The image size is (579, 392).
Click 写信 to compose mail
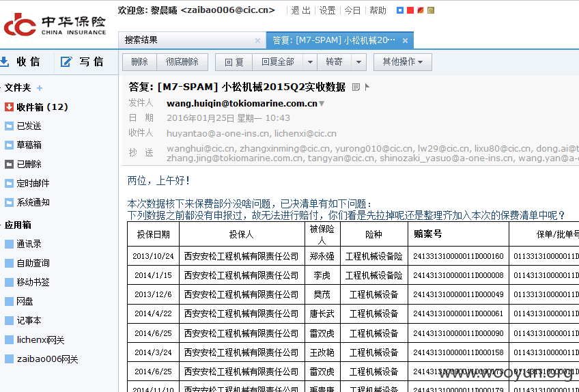91,61
